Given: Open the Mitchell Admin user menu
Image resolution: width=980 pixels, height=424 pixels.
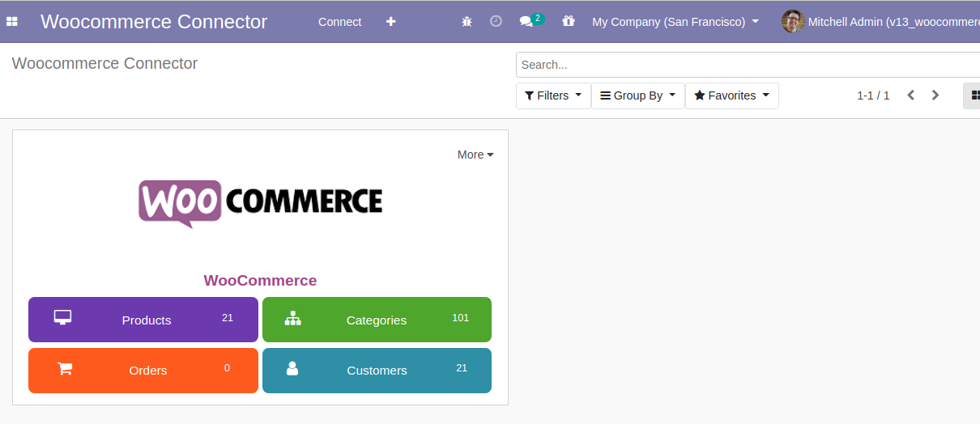Looking at the screenshot, I should pyautogui.click(x=880, y=22).
